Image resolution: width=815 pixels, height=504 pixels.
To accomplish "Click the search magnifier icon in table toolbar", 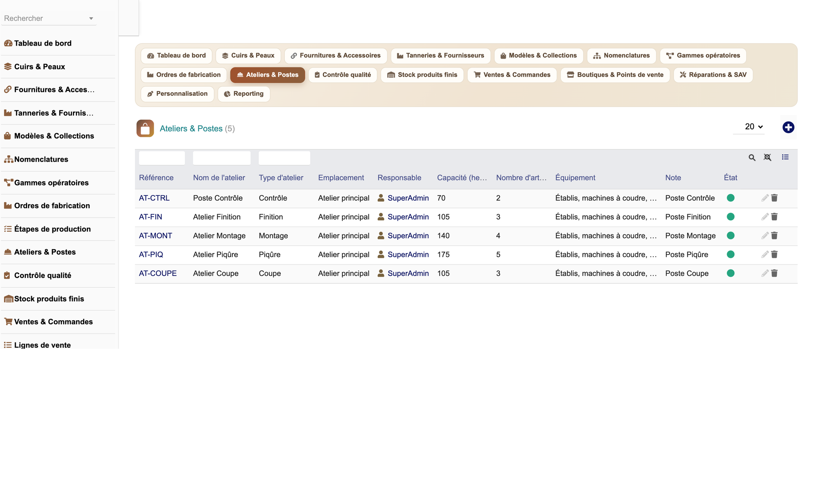I will [x=752, y=157].
